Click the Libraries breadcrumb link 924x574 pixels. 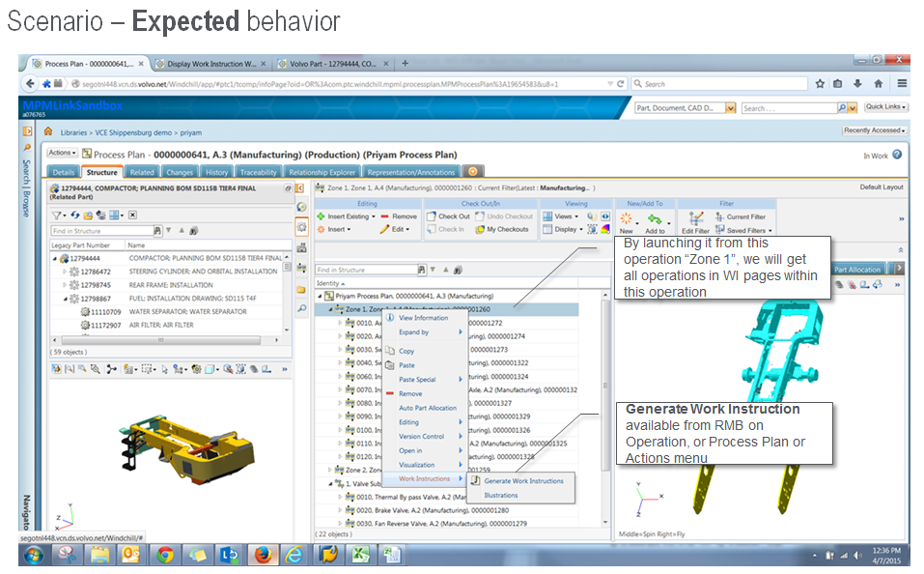pos(73,132)
